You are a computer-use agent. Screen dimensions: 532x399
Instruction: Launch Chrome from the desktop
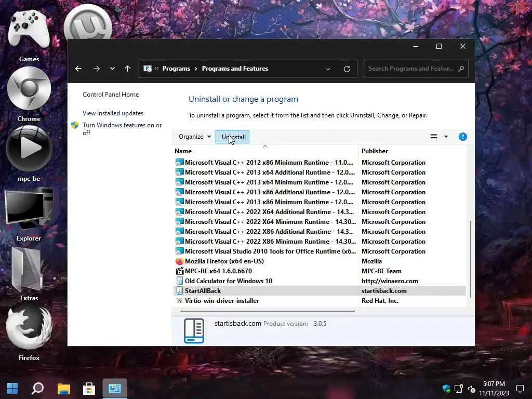point(29,95)
